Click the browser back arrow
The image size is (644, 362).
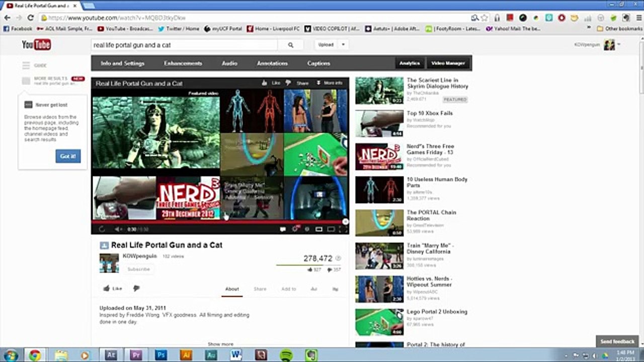click(7, 18)
